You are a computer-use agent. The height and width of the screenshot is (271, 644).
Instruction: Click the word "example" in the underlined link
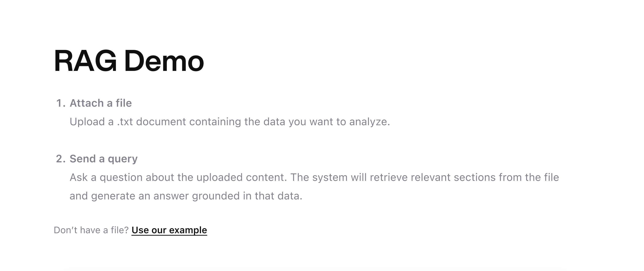click(188, 230)
